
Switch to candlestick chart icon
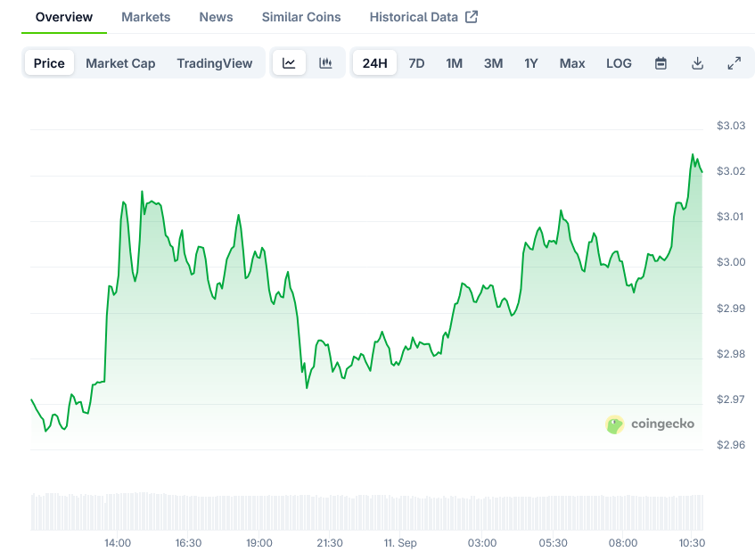point(325,63)
